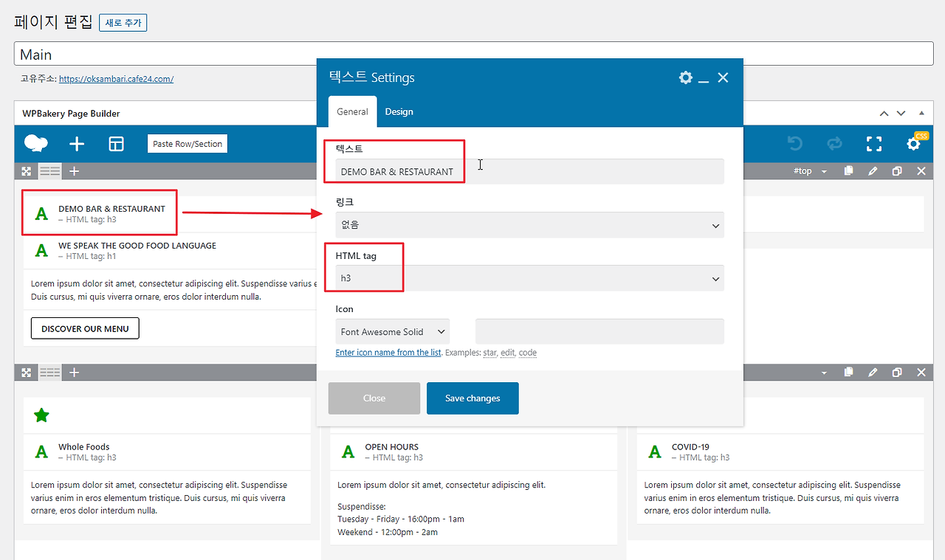The image size is (945, 560).
Task: Click the move handle of the #top row
Action: tap(27, 171)
